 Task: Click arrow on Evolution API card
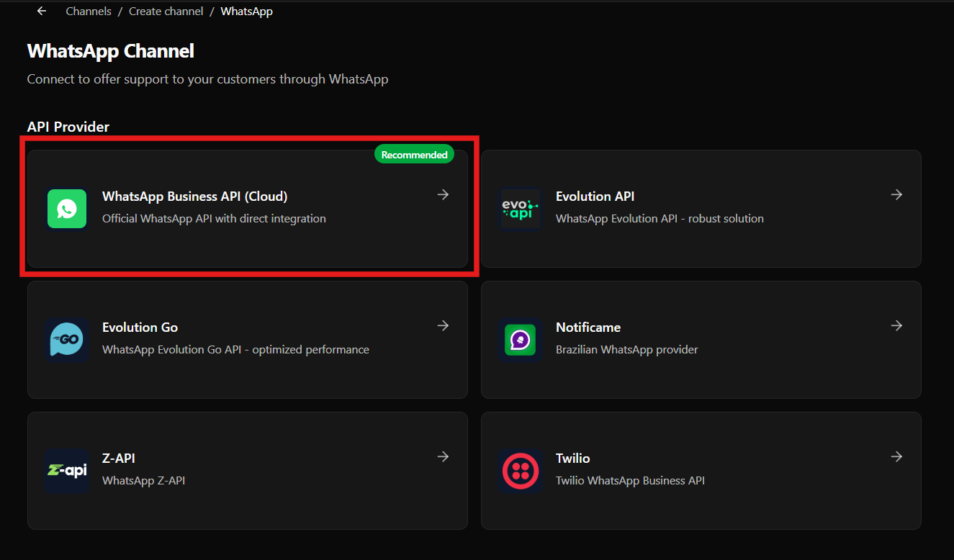(897, 194)
